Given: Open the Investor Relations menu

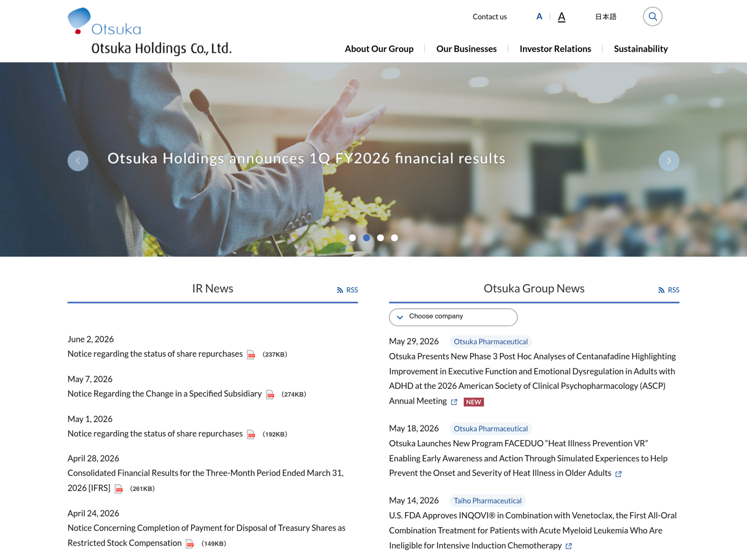Looking at the screenshot, I should [555, 49].
